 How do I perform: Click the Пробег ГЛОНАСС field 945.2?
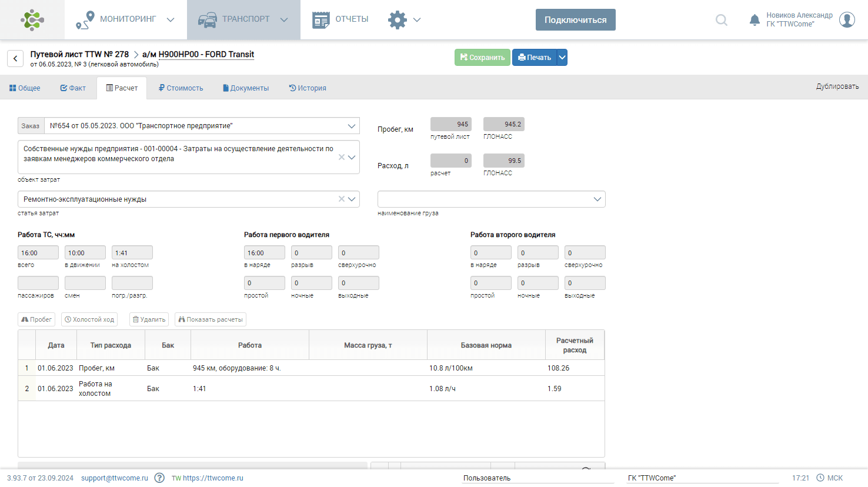[504, 124]
